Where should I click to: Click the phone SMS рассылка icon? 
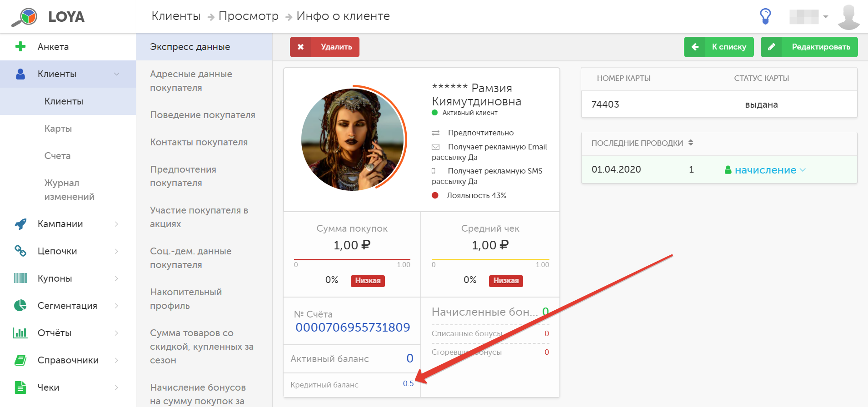tap(434, 171)
